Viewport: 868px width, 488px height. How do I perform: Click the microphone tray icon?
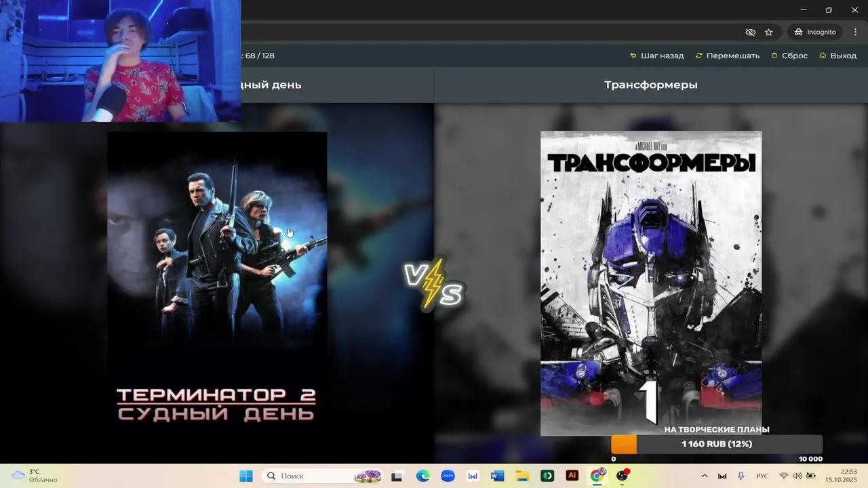tap(741, 476)
